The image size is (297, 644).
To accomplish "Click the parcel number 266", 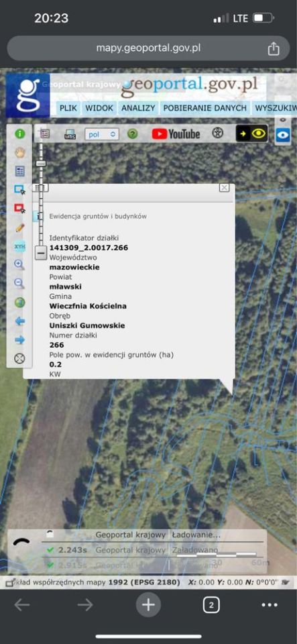I will coord(56,345).
